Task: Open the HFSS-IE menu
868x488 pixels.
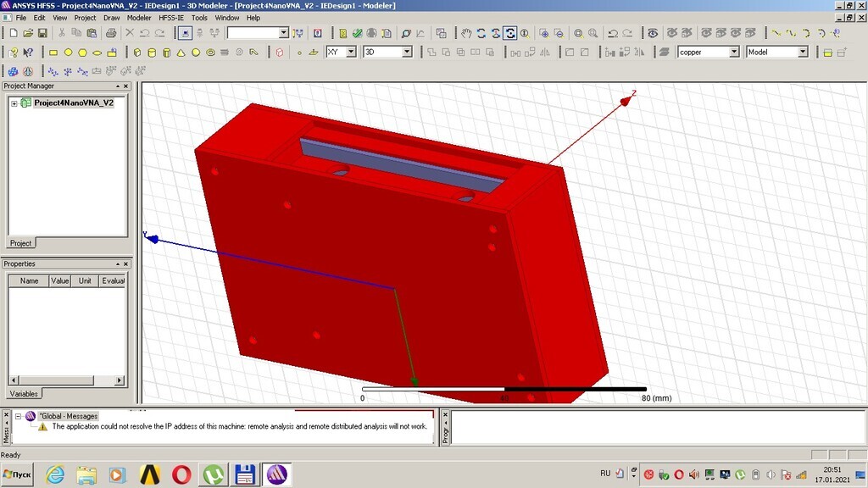Action: point(171,18)
